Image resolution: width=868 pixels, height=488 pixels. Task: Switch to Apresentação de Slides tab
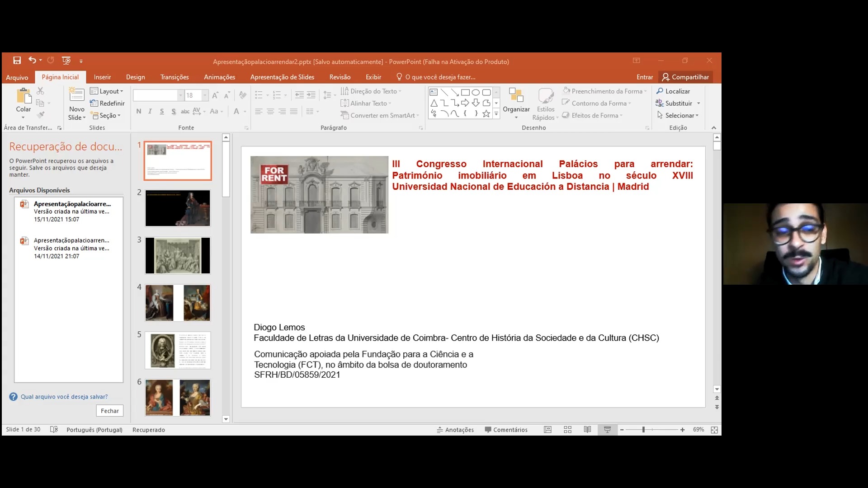[282, 77]
